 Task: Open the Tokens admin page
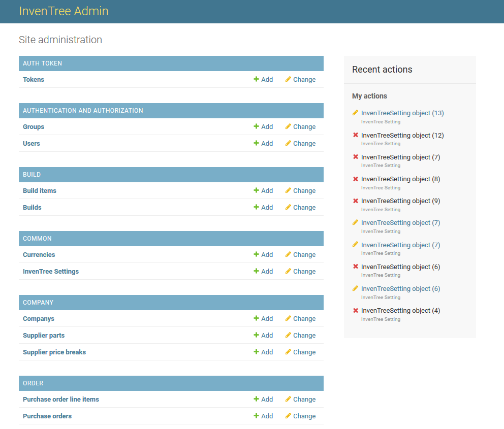click(x=33, y=79)
